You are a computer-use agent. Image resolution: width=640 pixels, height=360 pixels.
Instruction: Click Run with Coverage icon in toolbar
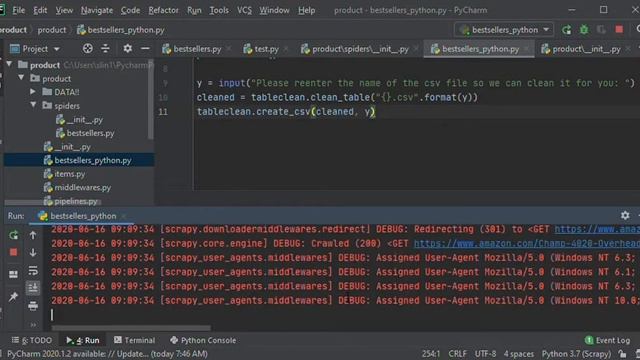click(x=601, y=30)
